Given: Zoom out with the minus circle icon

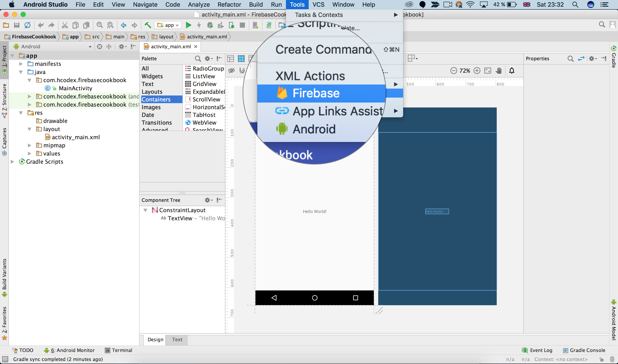Looking at the screenshot, I should tap(454, 71).
